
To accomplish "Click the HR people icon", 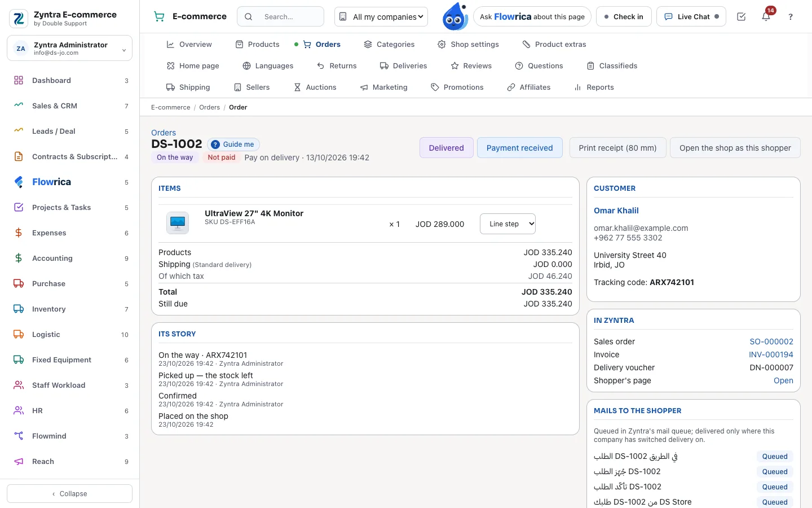I will tap(19, 410).
